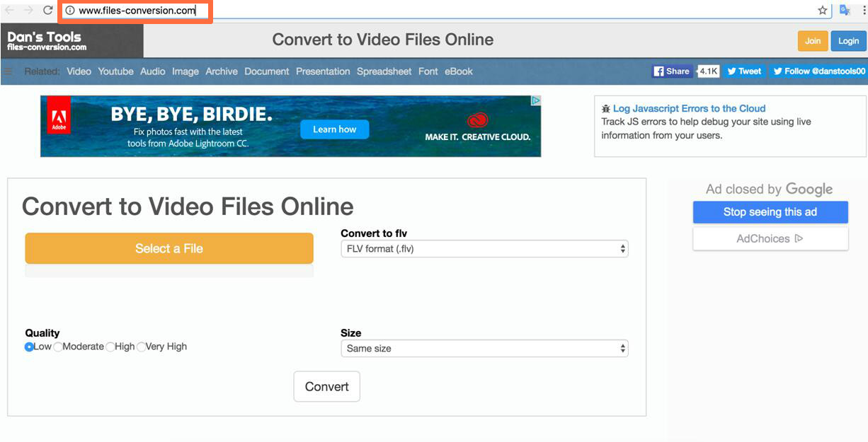Click the upload progress bar under Select a File
Image resolution: width=868 pixels, height=442 pixels.
(x=169, y=271)
